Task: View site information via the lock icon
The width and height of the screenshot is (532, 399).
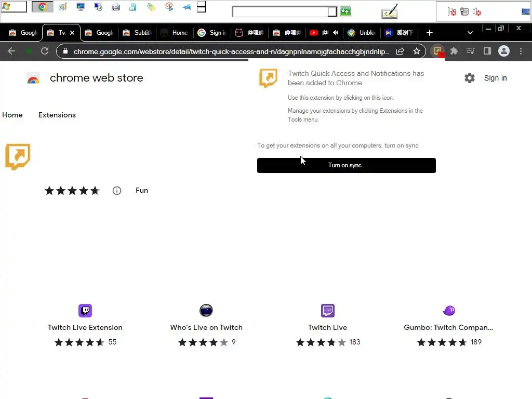Action: pyautogui.click(x=65, y=51)
